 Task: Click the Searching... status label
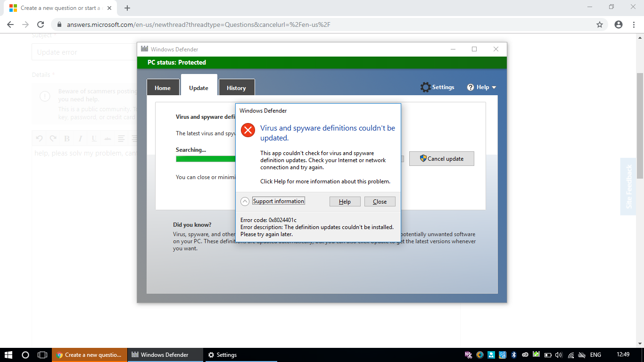(x=191, y=150)
